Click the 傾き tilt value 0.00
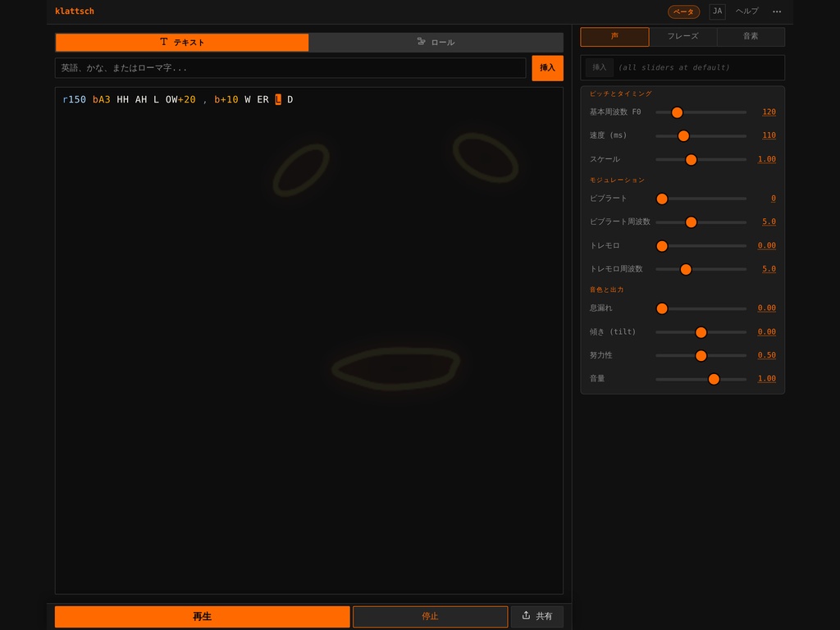 point(767,331)
